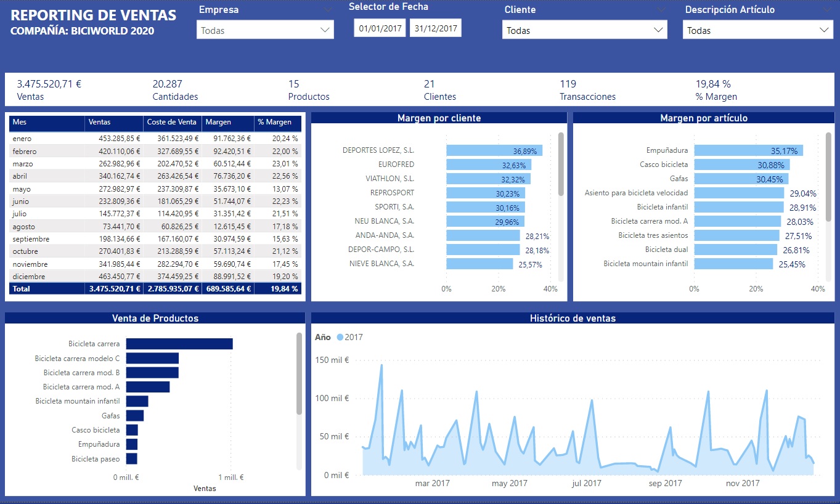Viewport: 840px width, 504px height.
Task: Select the mayo row in the table
Action: [x=155, y=189]
